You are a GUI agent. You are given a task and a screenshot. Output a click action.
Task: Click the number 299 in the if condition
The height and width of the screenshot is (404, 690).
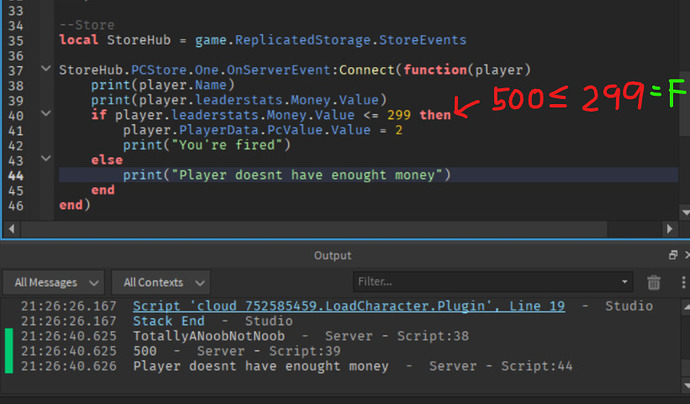click(x=399, y=115)
